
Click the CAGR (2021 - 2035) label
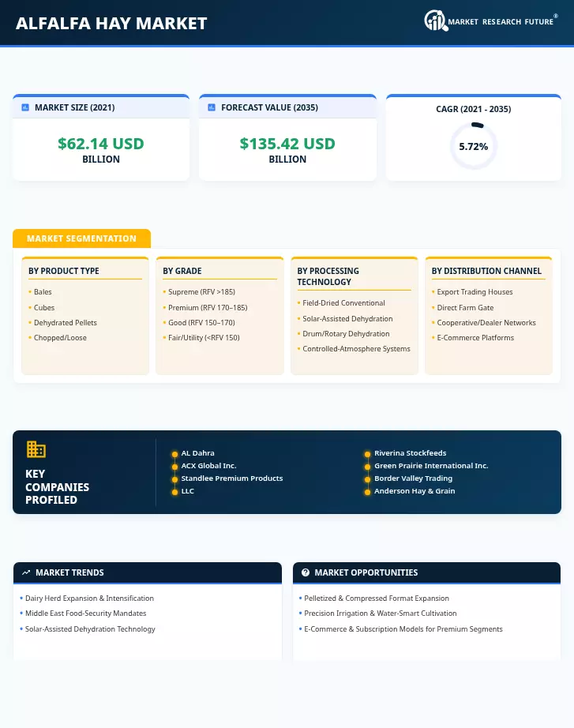(x=473, y=109)
